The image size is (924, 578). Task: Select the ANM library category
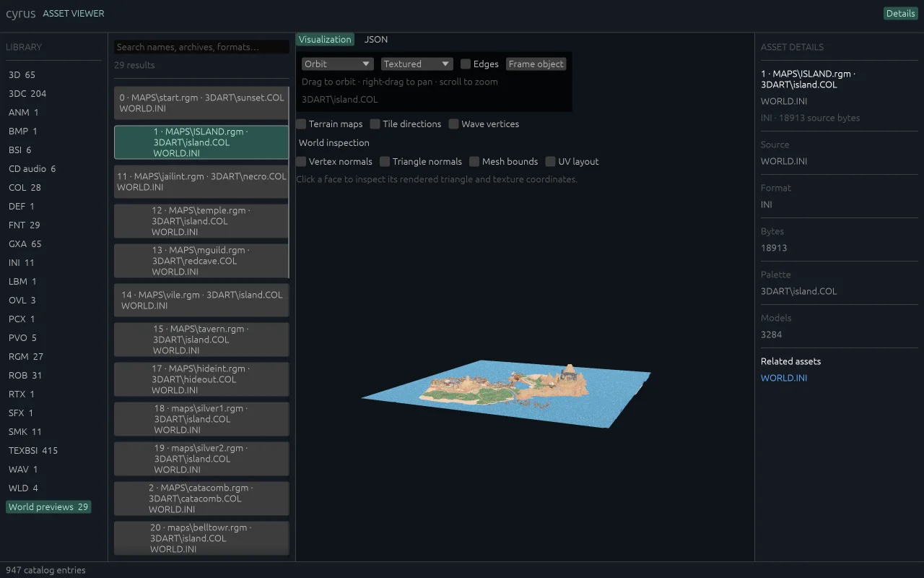[x=24, y=113]
